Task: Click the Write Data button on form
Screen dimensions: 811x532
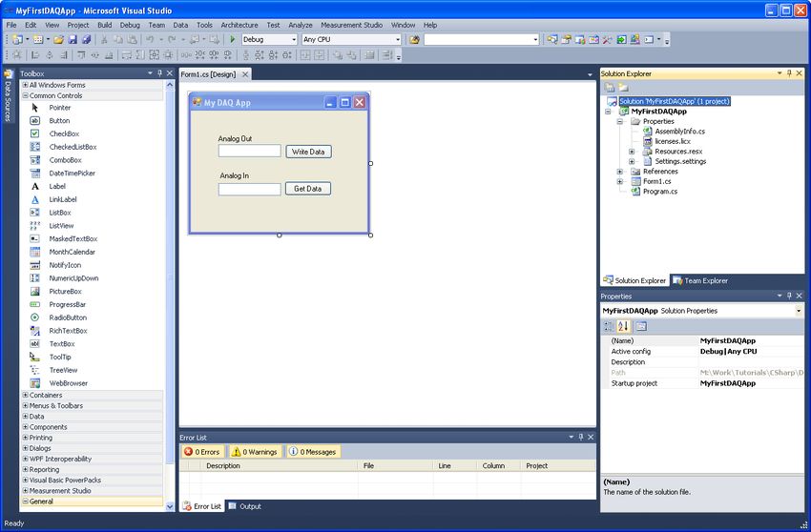Action: click(308, 152)
